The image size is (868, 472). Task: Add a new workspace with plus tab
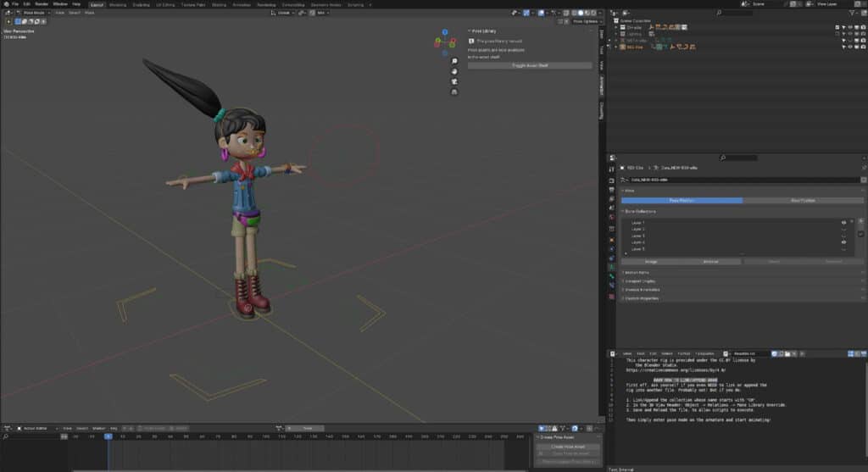pyautogui.click(x=370, y=4)
